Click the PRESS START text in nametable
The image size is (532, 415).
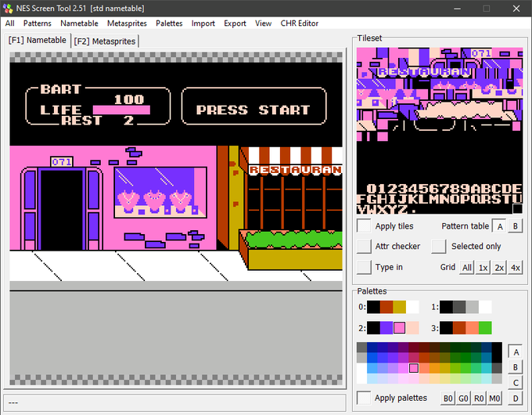click(x=253, y=110)
